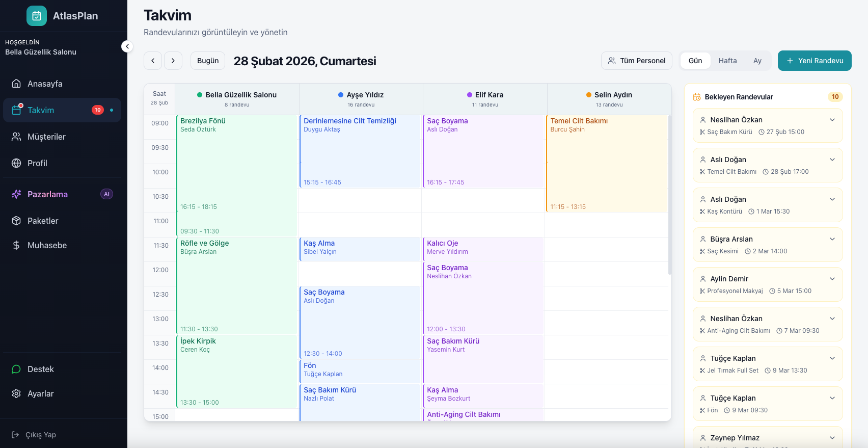Open the Paketler box icon in sidebar
The image size is (868, 448).
(16, 221)
